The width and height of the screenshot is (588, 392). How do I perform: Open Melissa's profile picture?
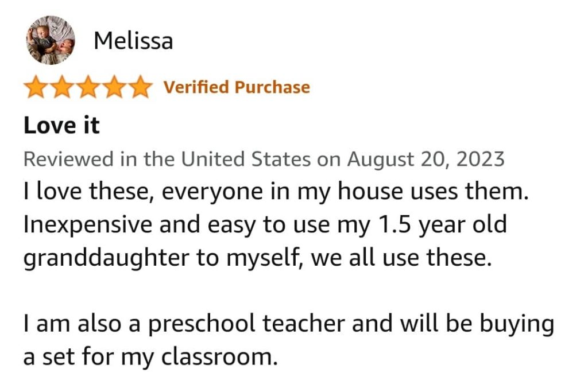51,40
